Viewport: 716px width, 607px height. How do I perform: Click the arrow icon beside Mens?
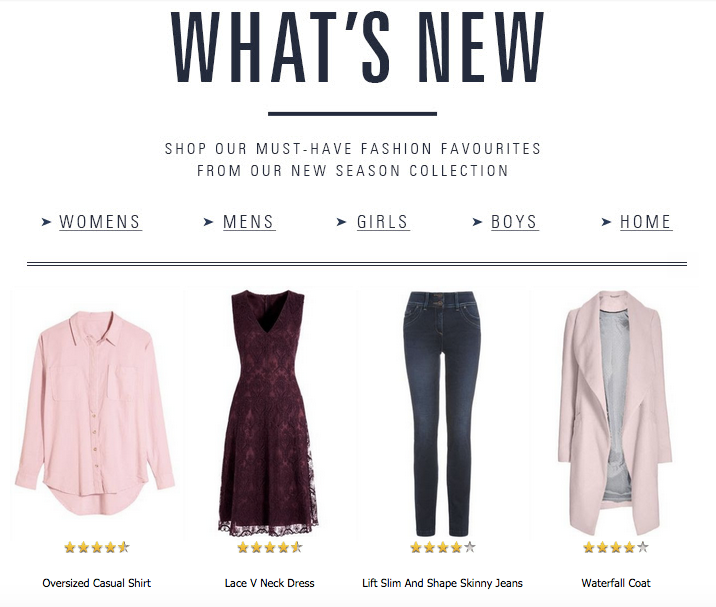pos(208,222)
